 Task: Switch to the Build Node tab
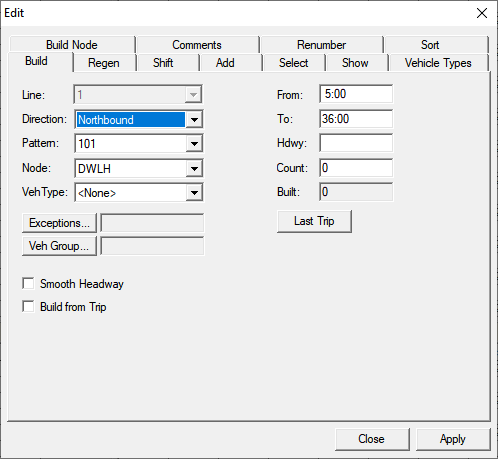click(72, 45)
